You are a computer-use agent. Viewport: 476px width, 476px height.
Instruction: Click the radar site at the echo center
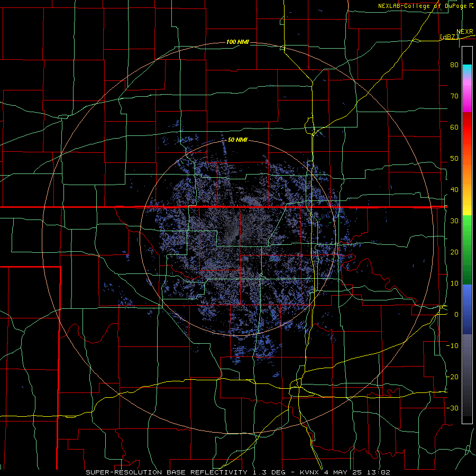(237, 237)
